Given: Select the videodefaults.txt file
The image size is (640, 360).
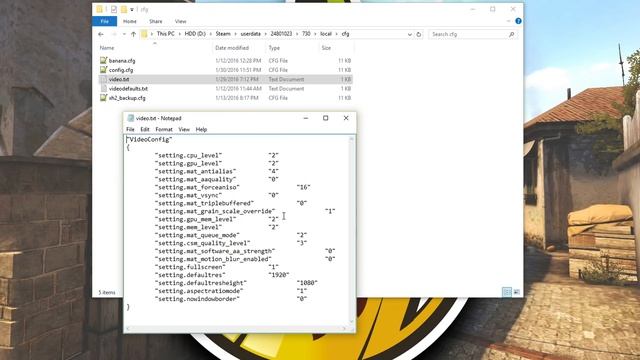Looking at the screenshot, I should [128, 89].
